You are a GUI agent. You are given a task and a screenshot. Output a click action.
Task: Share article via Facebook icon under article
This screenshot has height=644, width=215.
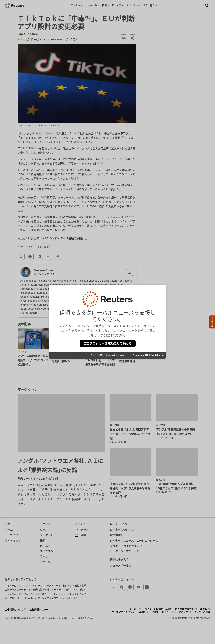click(x=30, y=256)
